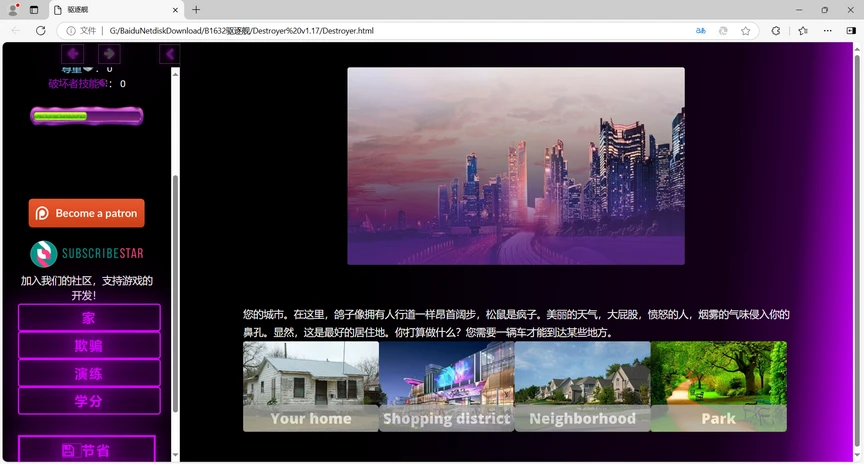
Task: Add this page to favorites star
Action: 746,31
